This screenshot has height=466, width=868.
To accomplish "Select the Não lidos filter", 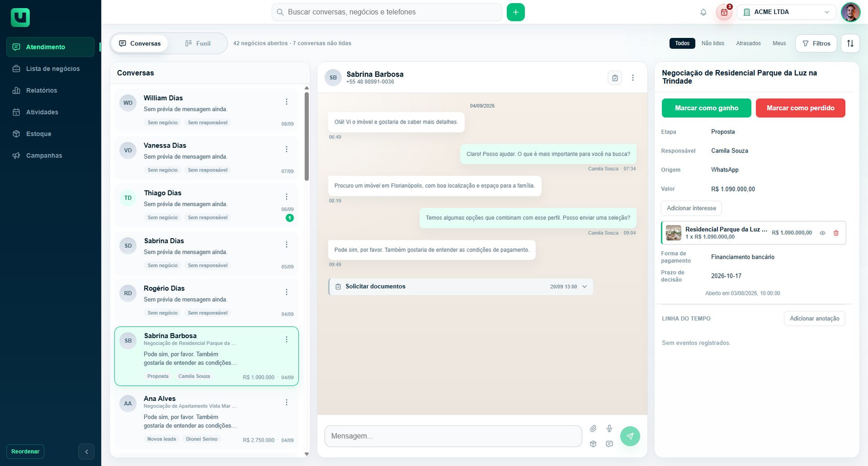I will (713, 43).
